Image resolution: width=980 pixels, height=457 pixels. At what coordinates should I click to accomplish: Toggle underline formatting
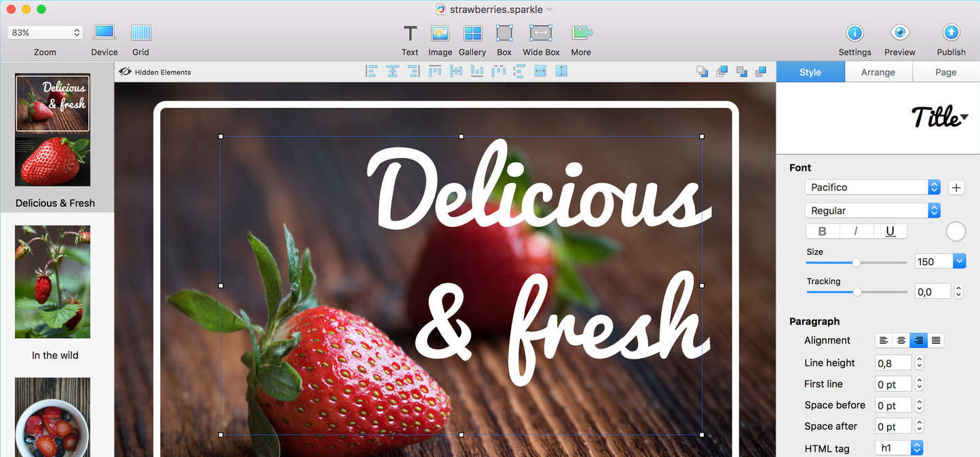click(890, 231)
